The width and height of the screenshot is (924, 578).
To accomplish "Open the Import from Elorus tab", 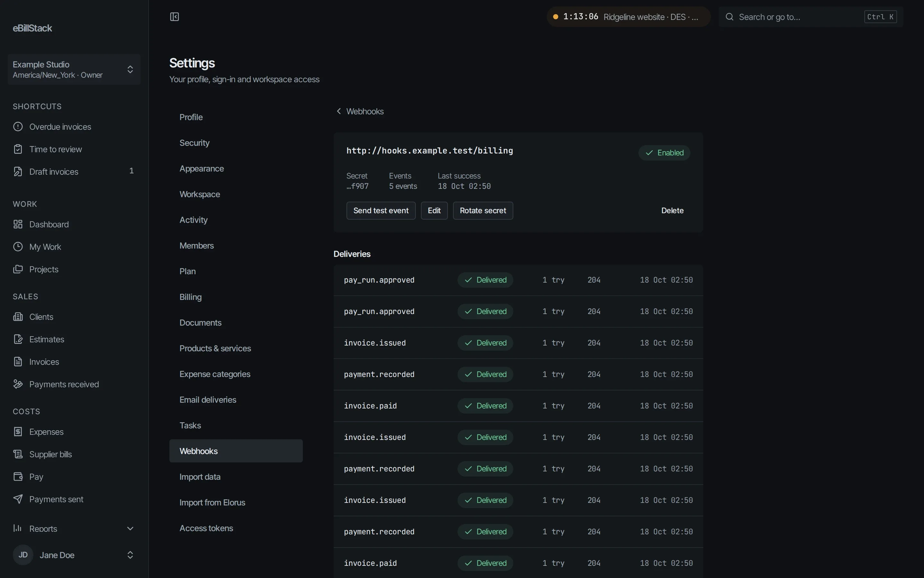I will 236,502.
